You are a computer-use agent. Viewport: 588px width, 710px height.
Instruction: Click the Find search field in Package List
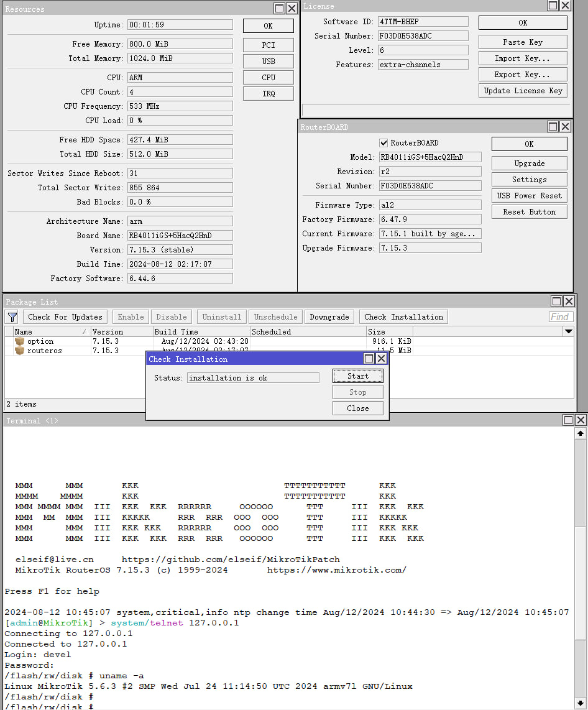click(x=561, y=317)
